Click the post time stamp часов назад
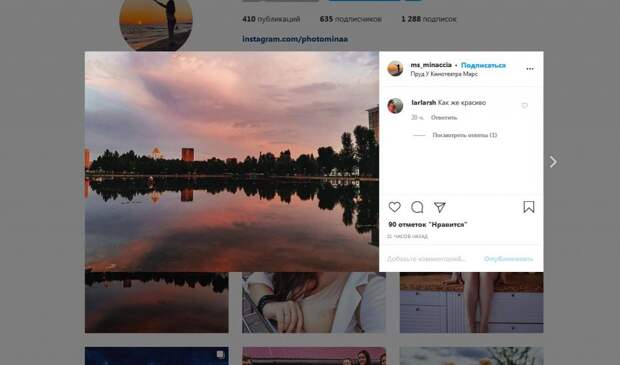The height and width of the screenshot is (365, 620). [x=407, y=236]
